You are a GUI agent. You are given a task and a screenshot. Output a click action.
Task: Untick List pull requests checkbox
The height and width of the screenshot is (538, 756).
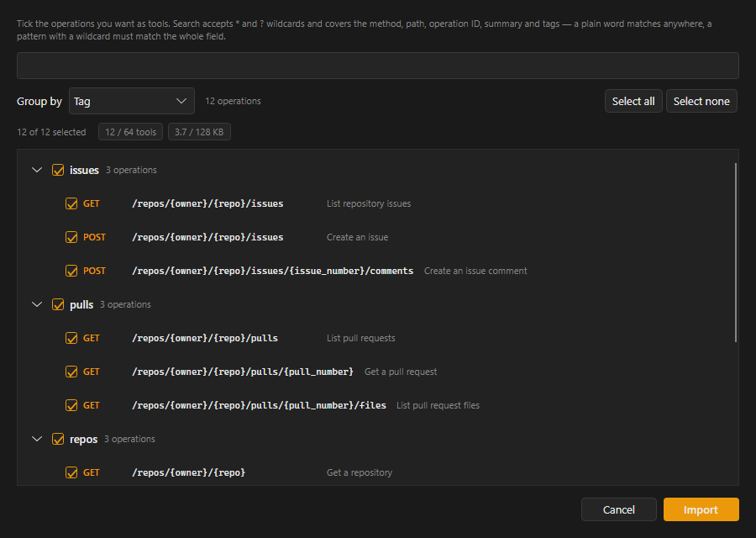click(x=71, y=338)
